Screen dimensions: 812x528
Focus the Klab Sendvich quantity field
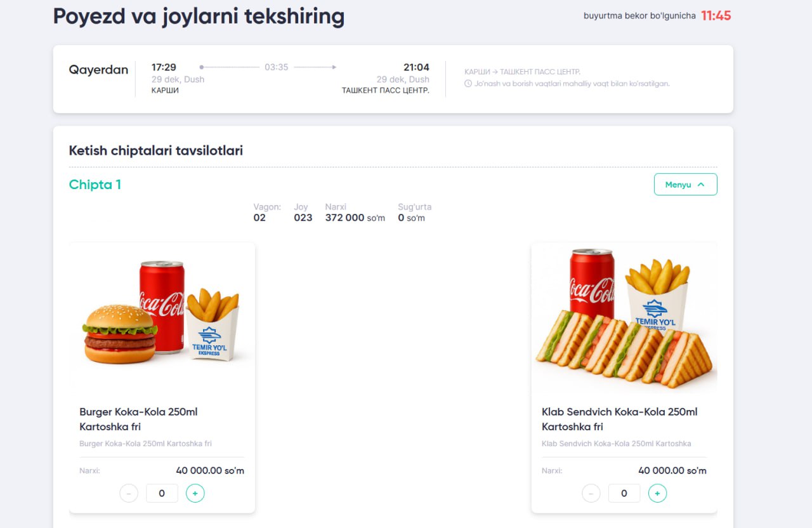624,493
